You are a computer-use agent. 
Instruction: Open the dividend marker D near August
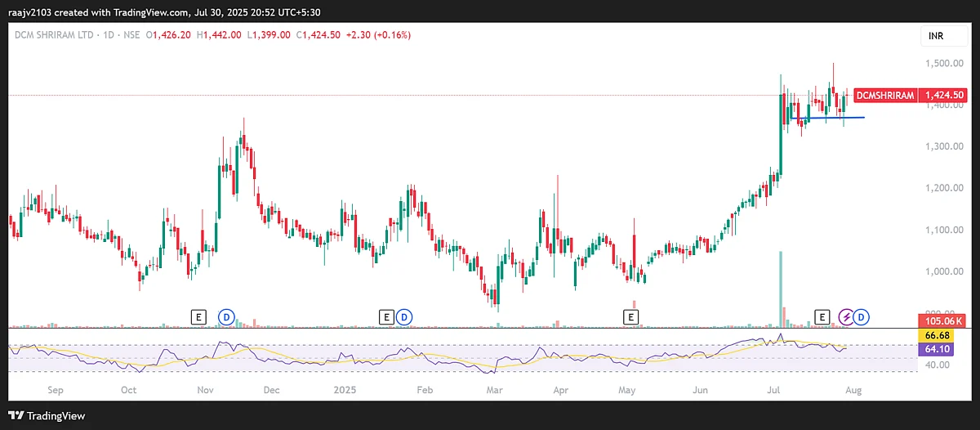tap(862, 316)
